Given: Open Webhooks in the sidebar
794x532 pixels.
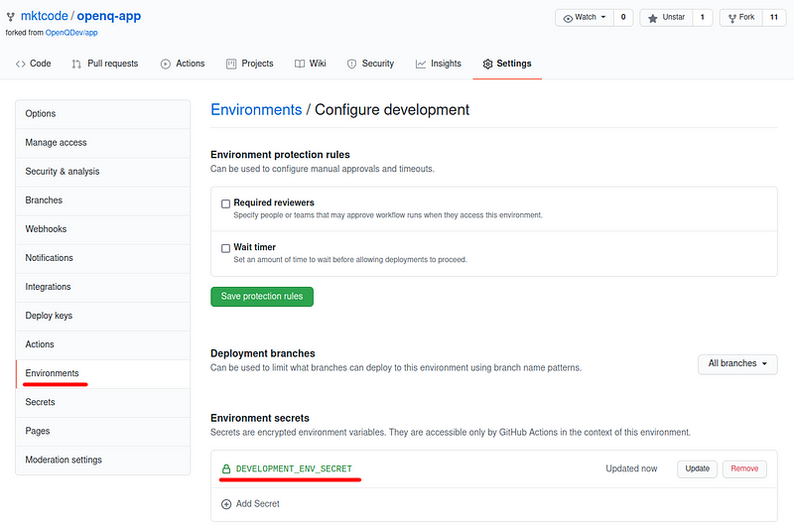Looking at the screenshot, I should click(x=103, y=229).
